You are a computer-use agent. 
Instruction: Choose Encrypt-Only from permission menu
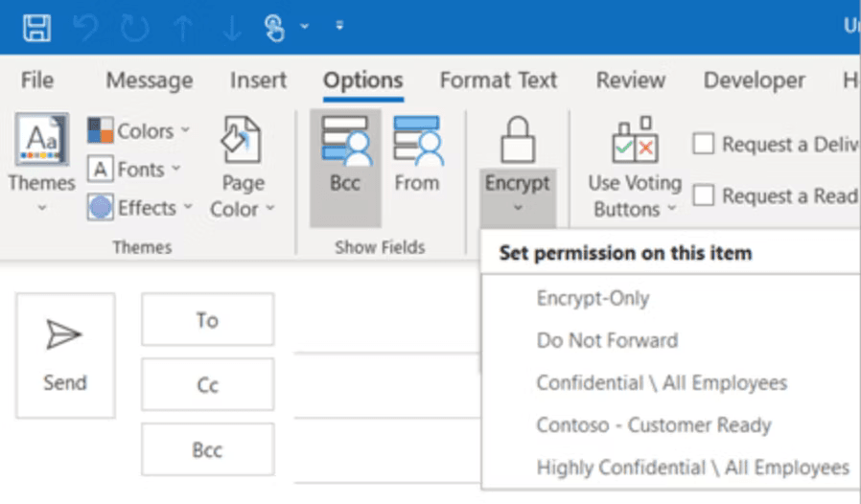pos(593,298)
